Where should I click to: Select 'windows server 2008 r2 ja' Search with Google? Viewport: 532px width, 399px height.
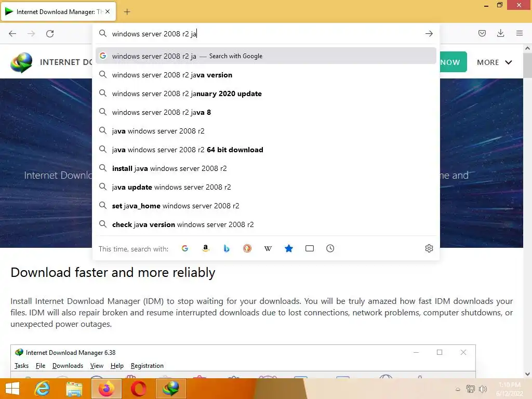(266, 56)
